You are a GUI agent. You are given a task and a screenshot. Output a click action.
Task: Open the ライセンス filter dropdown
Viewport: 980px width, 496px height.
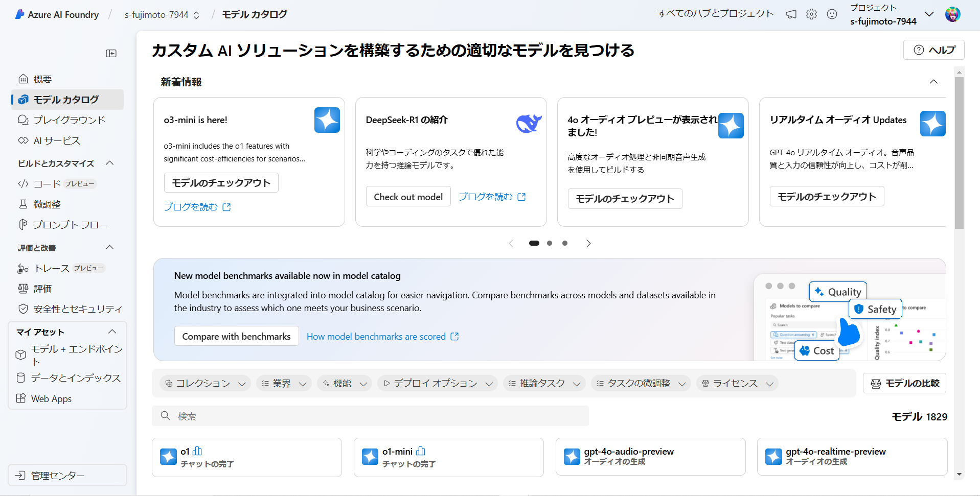pos(737,383)
